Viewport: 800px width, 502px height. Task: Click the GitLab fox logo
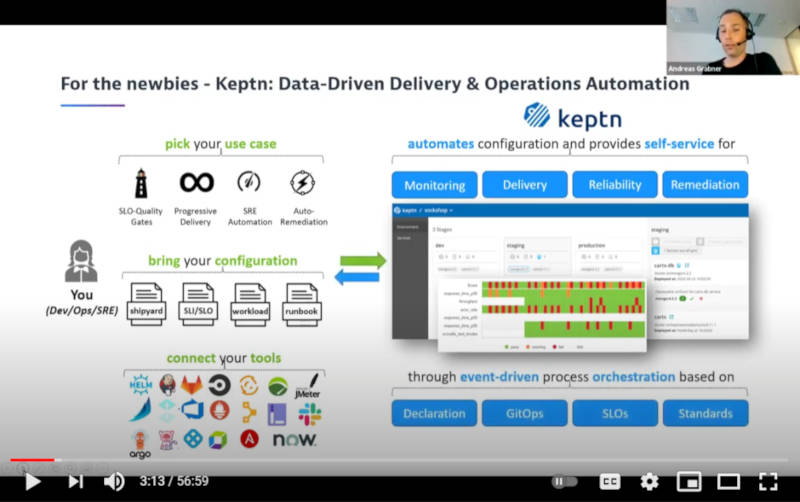(x=192, y=385)
